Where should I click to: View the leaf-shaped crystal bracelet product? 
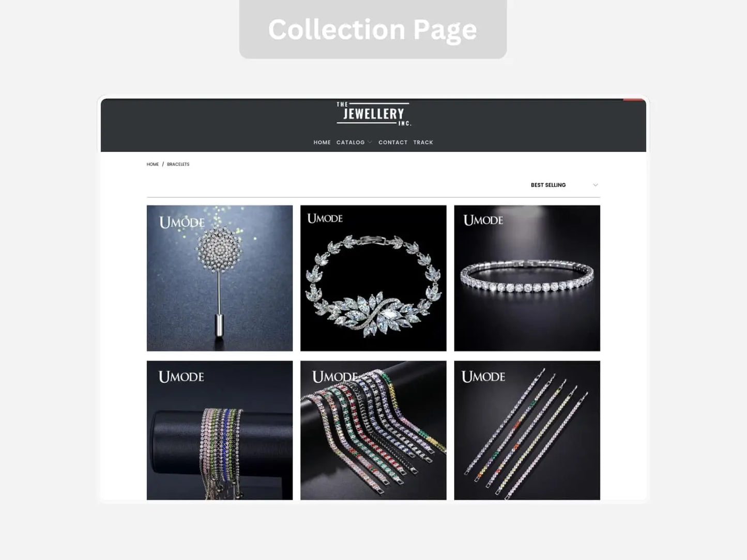click(x=373, y=278)
